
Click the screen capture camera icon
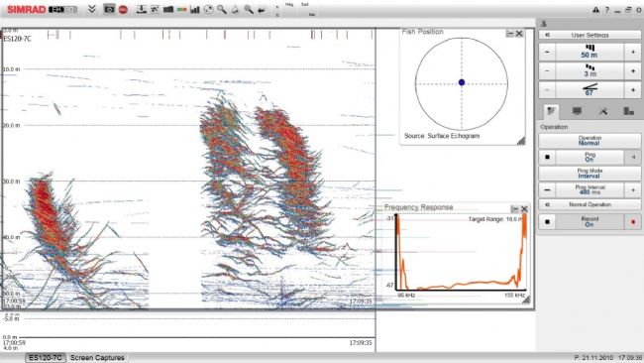coord(109,9)
